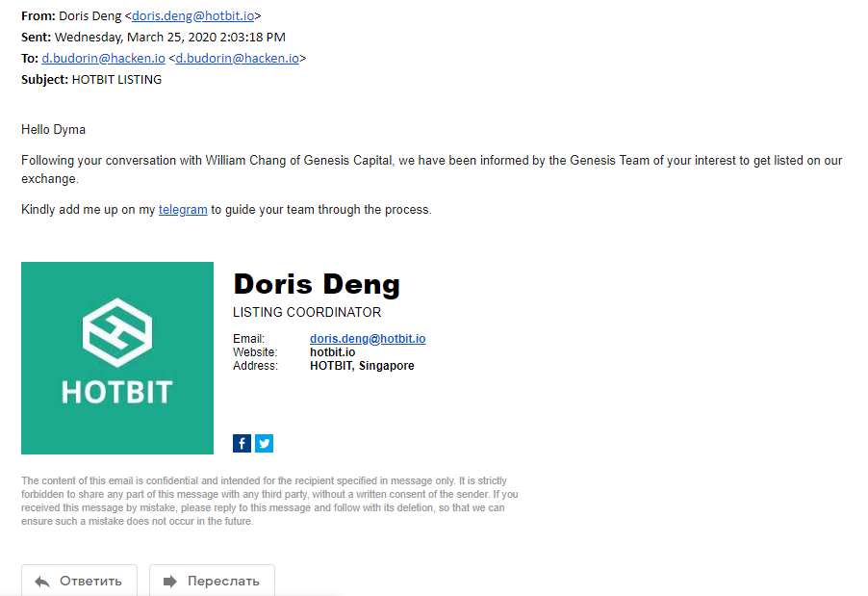Follow the telegram link in message body
This screenshot has width=868, height=596.
pos(183,210)
